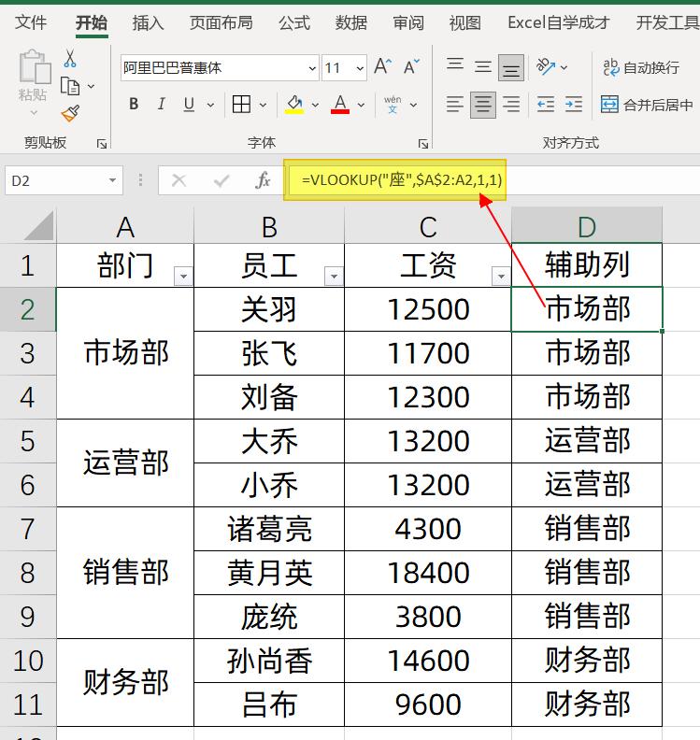Image resolution: width=700 pixels, height=740 pixels.
Task: Click the phonetic guide wén icon
Action: [393, 105]
